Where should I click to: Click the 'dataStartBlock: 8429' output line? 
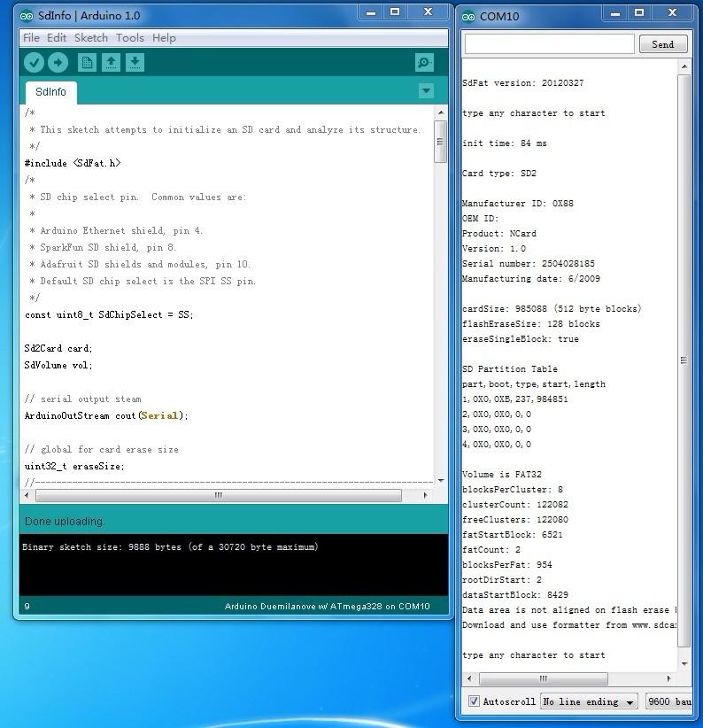(x=515, y=595)
